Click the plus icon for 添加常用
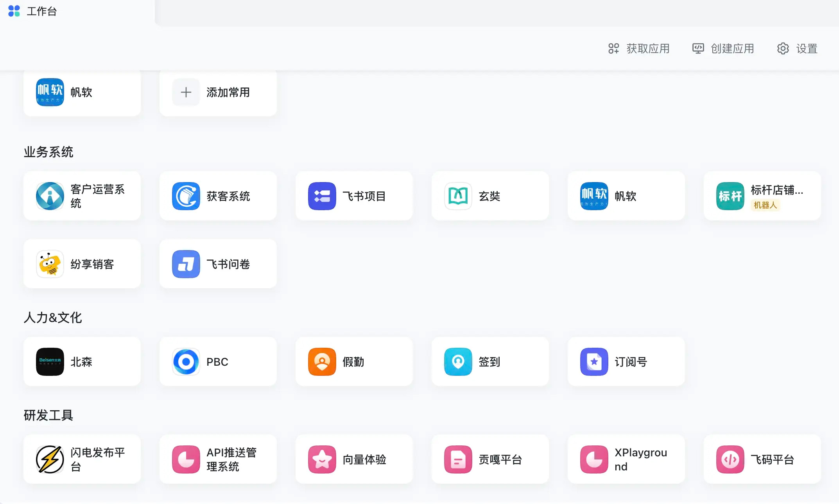This screenshot has width=839, height=504. pyautogui.click(x=186, y=92)
